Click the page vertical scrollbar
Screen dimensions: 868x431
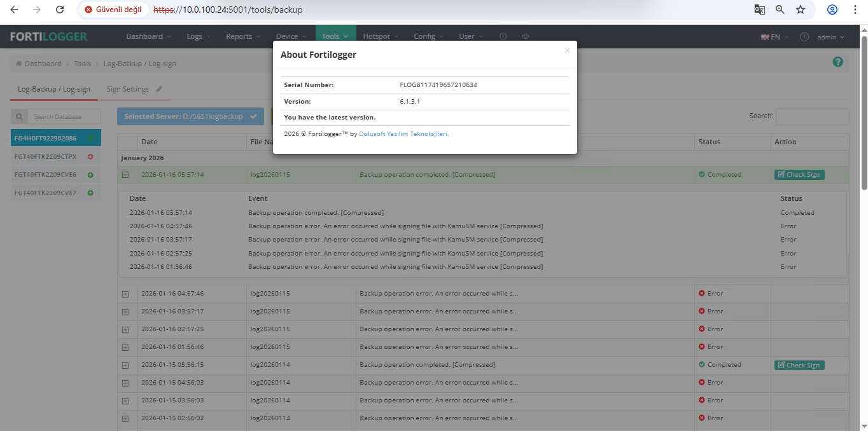coord(864,112)
